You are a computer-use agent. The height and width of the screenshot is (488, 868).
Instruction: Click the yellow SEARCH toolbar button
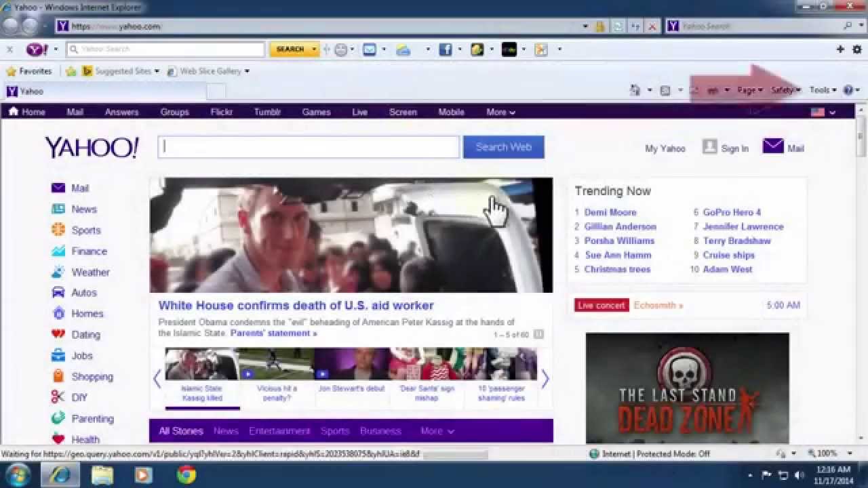pyautogui.click(x=290, y=49)
